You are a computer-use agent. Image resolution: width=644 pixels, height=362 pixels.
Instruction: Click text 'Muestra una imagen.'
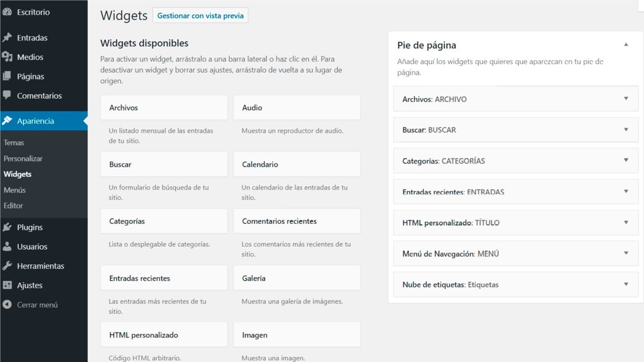click(273, 358)
